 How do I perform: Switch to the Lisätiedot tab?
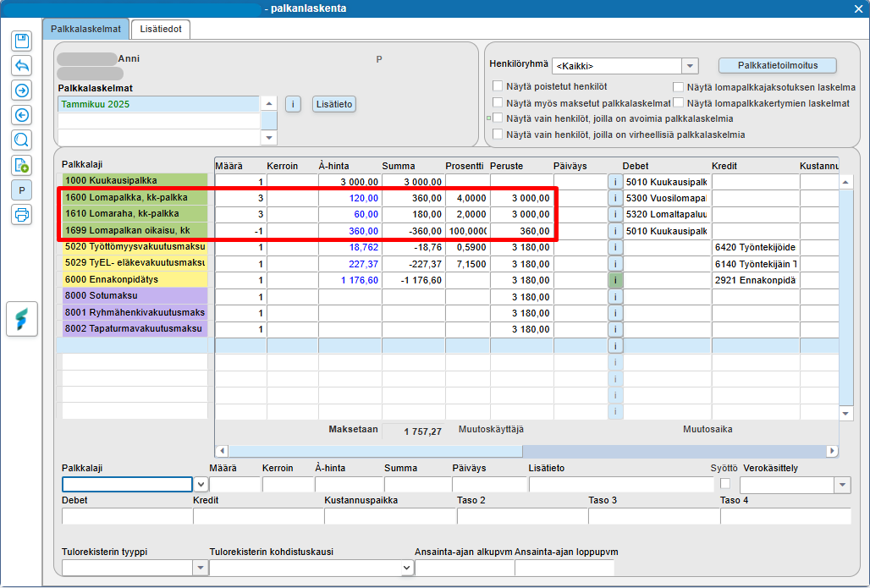coord(160,29)
